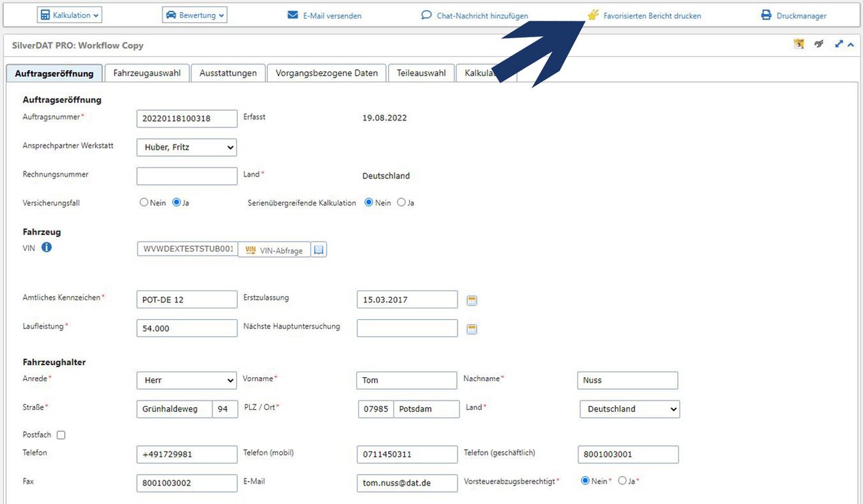863x504 pixels.
Task: Check the Postfach checkbox
Action: (x=61, y=435)
